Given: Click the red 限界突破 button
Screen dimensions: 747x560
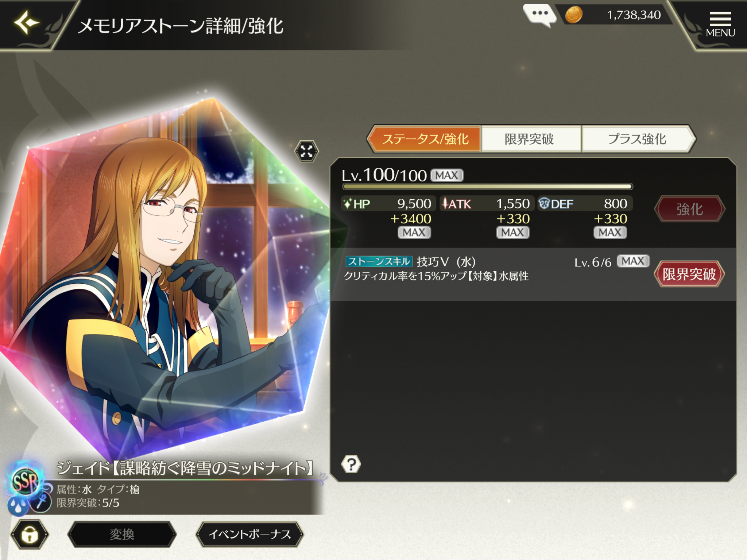Looking at the screenshot, I should [x=689, y=274].
